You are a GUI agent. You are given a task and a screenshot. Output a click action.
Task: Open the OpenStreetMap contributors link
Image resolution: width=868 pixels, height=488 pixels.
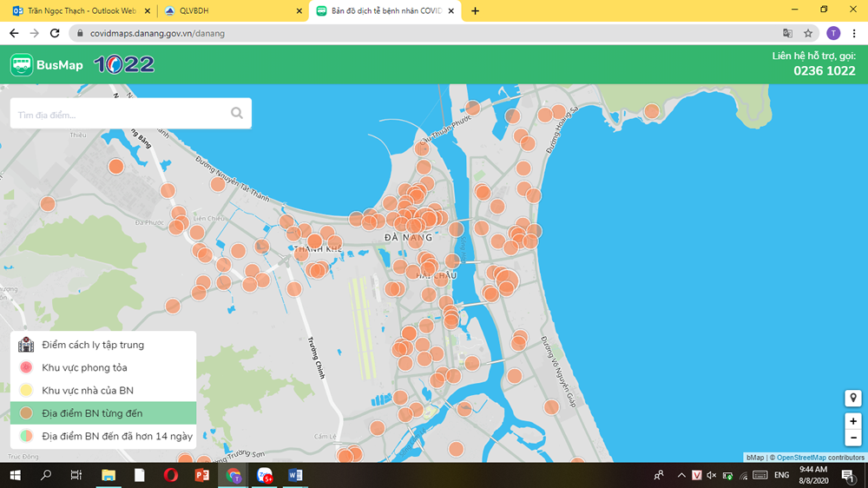[x=801, y=457]
